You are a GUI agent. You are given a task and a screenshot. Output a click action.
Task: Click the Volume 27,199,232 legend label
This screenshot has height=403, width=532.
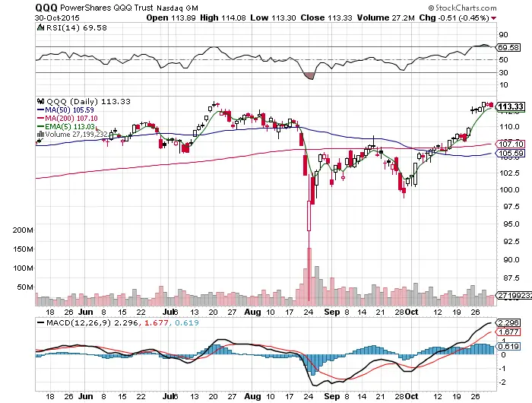[x=76, y=135]
